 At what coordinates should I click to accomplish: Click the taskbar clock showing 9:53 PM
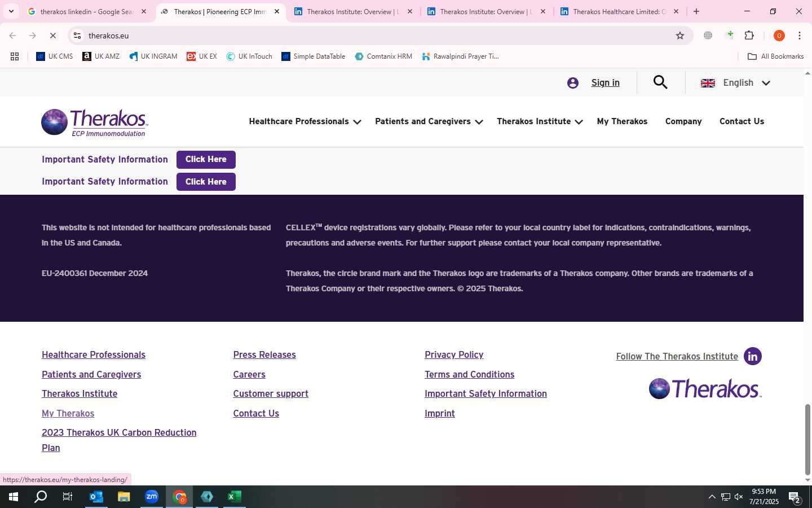click(x=764, y=497)
